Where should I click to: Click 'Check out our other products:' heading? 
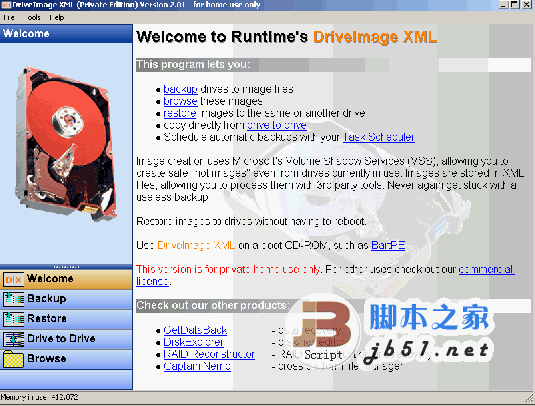click(x=212, y=305)
